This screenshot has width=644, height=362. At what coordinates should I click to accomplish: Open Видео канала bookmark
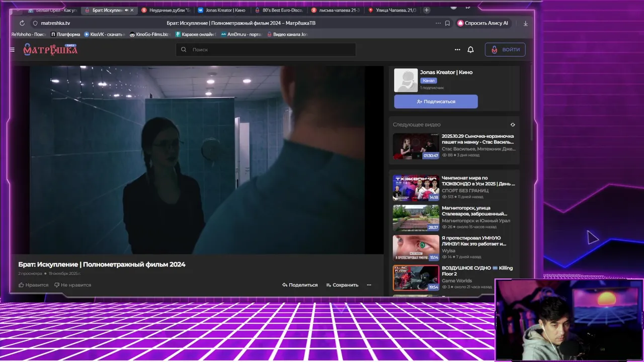[287, 35]
